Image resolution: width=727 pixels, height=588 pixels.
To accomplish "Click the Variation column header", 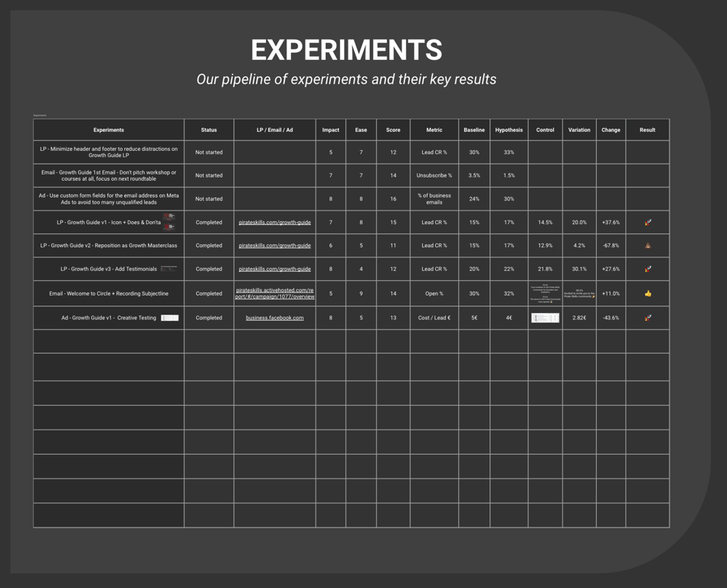I will point(579,129).
